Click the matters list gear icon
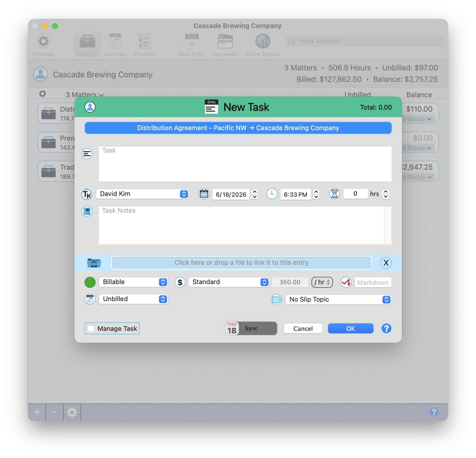The width and height of the screenshot is (476, 458). 43,94
